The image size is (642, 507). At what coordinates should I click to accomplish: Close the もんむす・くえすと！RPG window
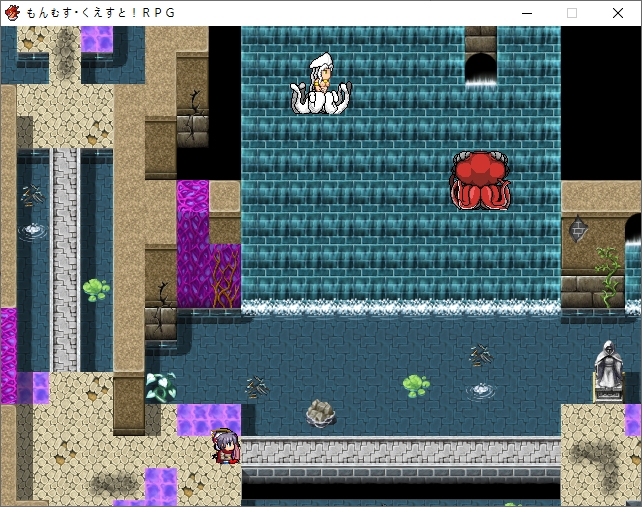pyautogui.click(x=618, y=13)
